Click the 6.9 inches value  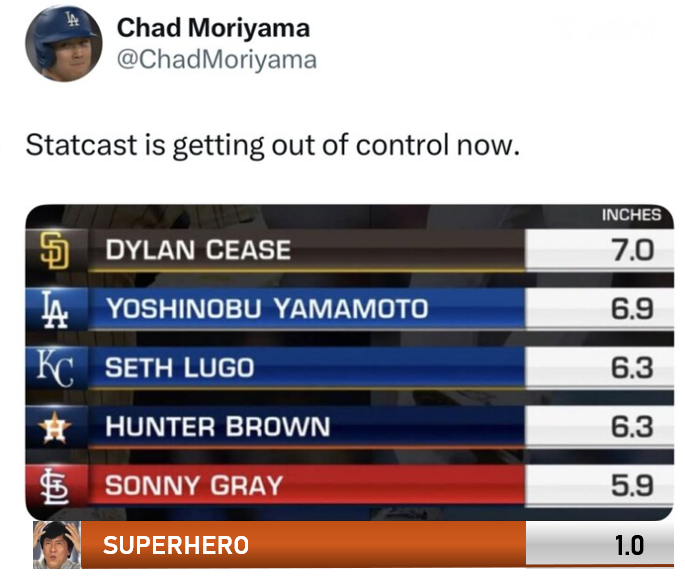(x=631, y=309)
